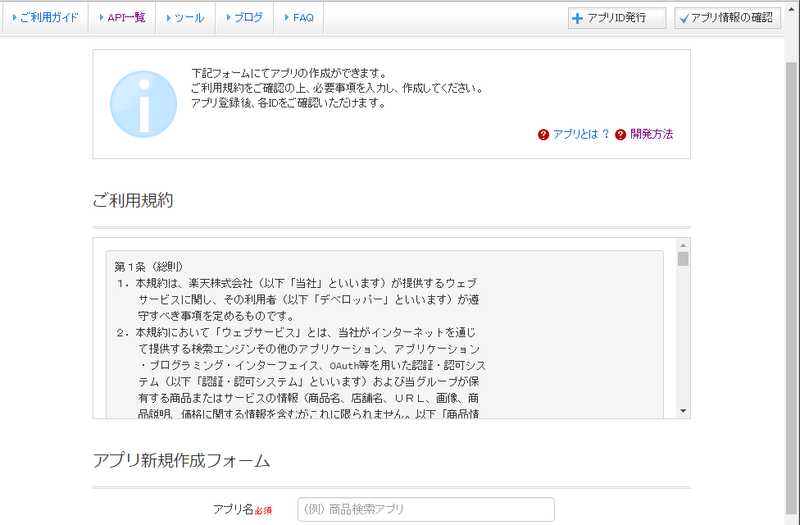Click the plus icon on アプリID発行

(578, 19)
